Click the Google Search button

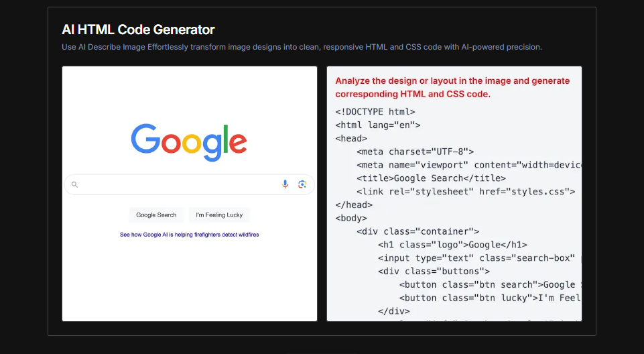pos(156,215)
